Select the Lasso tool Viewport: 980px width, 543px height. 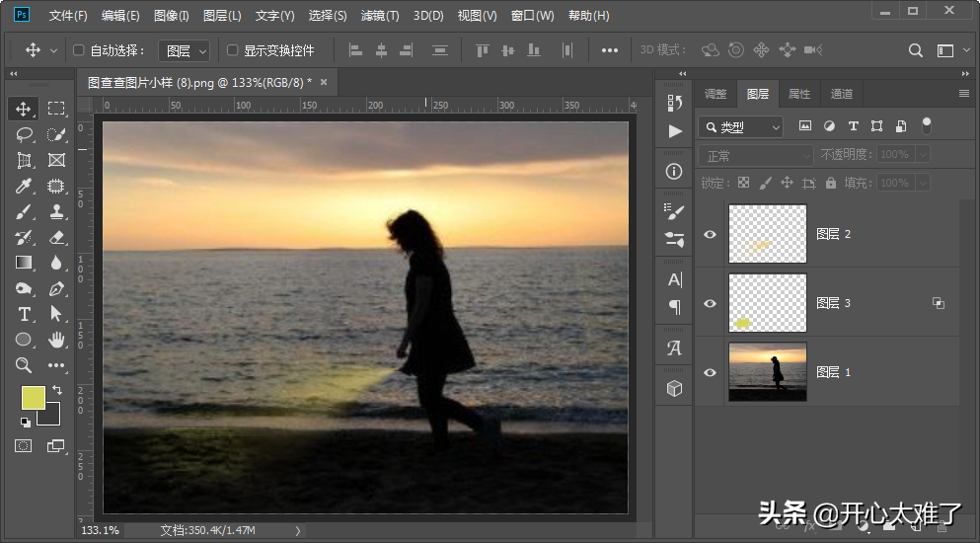point(25,134)
